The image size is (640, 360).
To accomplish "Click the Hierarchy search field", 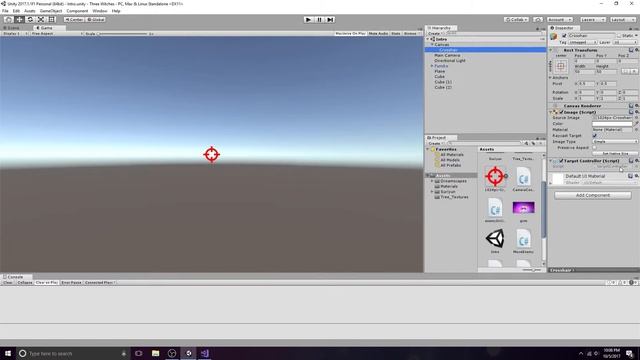I will tap(494, 33).
